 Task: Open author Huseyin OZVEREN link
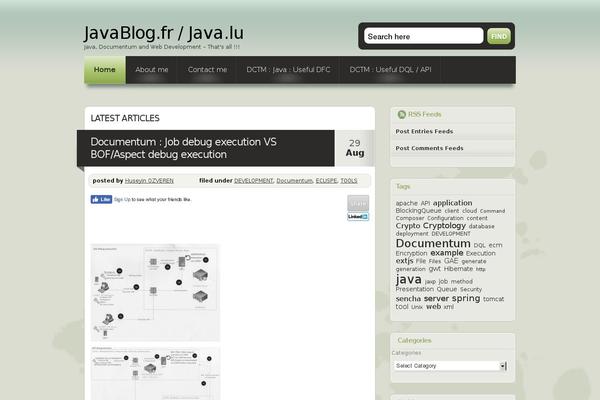point(149,181)
